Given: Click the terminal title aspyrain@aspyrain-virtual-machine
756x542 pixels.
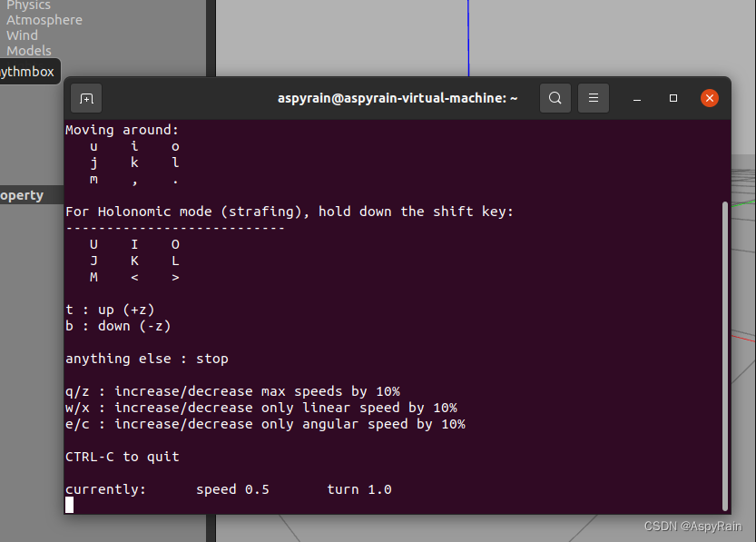Looking at the screenshot, I should pyautogui.click(x=398, y=98).
